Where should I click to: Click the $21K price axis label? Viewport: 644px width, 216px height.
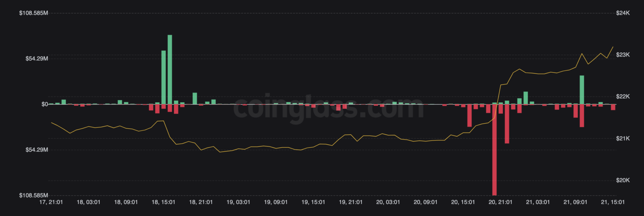623,138
